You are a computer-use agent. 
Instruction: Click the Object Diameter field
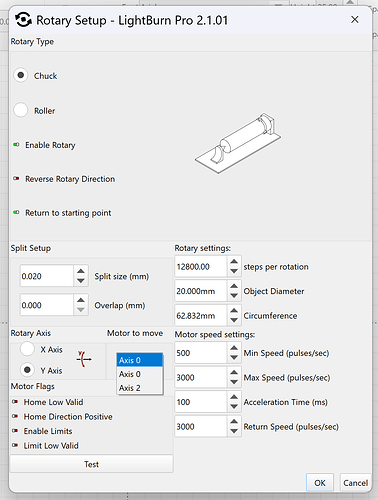201,291
